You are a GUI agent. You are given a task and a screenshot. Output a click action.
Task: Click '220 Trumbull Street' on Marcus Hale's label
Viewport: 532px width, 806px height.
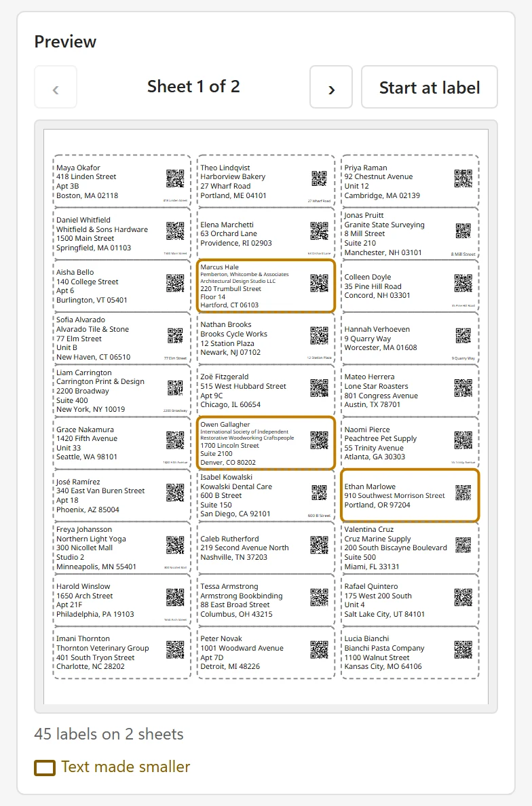point(231,289)
